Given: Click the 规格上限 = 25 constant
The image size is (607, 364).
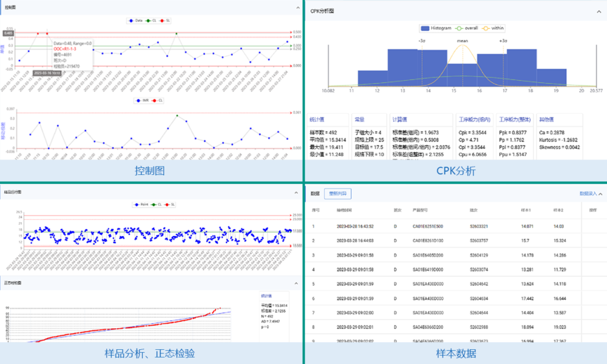Looking at the screenshot, I should pos(369,140).
